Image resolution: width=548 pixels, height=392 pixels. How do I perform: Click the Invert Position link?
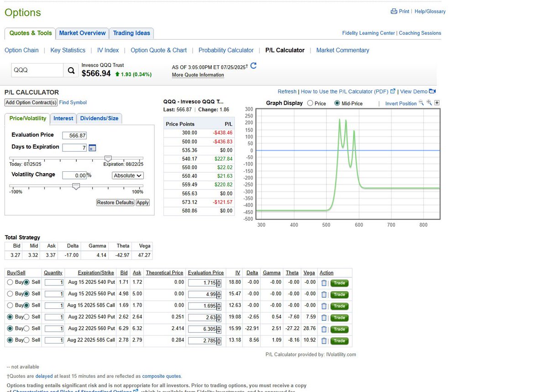click(x=401, y=104)
